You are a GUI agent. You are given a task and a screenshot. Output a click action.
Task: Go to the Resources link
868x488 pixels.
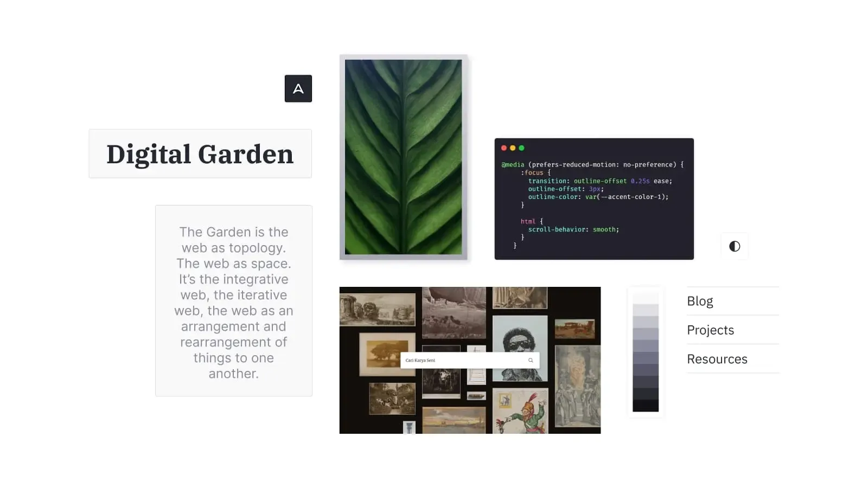(717, 359)
